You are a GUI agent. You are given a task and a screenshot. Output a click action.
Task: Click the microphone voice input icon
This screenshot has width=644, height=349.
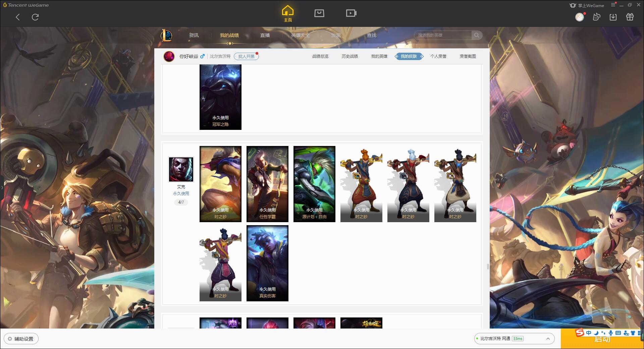pos(611,333)
